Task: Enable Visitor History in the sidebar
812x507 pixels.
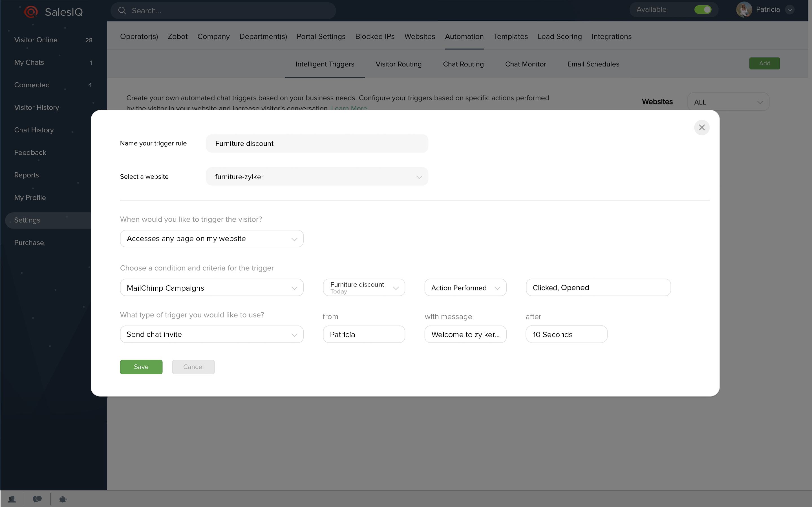Action: [37, 107]
